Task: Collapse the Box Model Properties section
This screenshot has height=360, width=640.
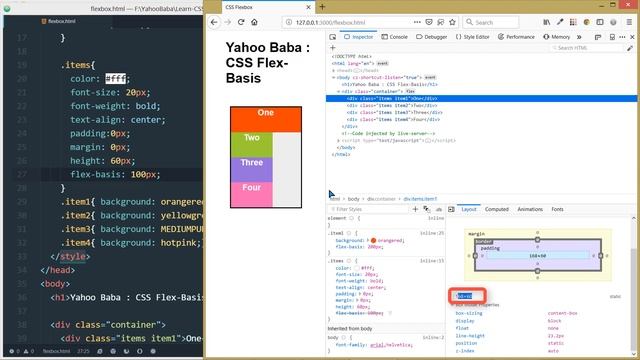Action: 453,305
